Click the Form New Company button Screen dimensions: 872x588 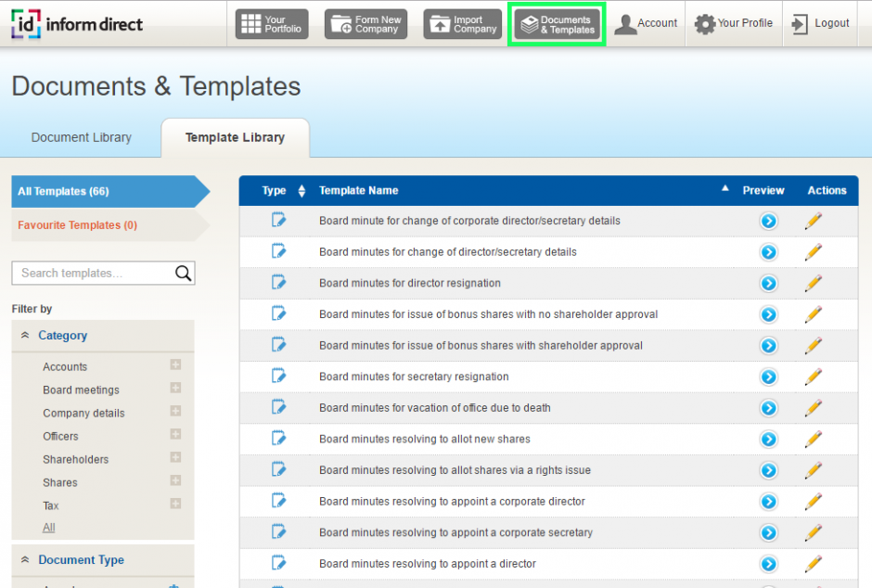365,24
